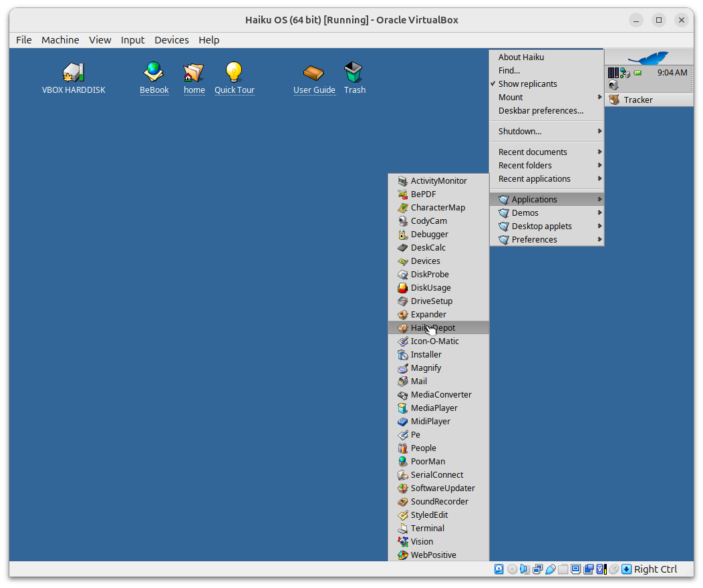
Task: Start CodyCam from the menu
Action: pyautogui.click(x=438, y=221)
